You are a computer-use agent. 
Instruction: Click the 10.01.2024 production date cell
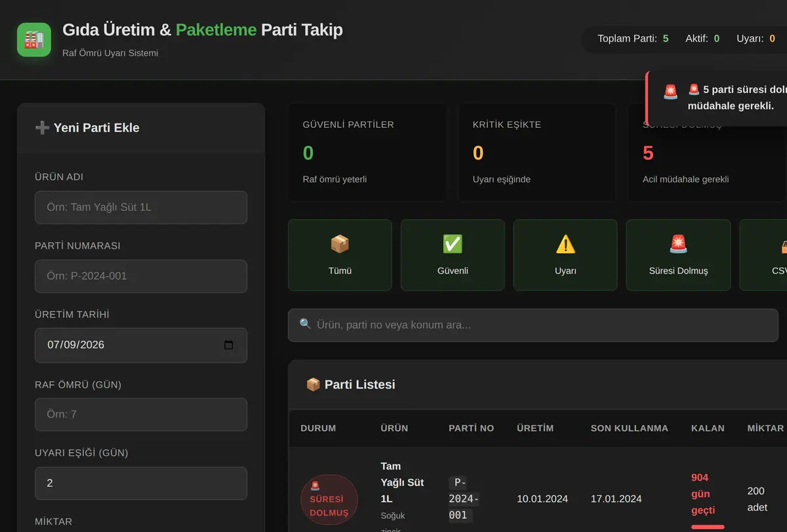[542, 499]
